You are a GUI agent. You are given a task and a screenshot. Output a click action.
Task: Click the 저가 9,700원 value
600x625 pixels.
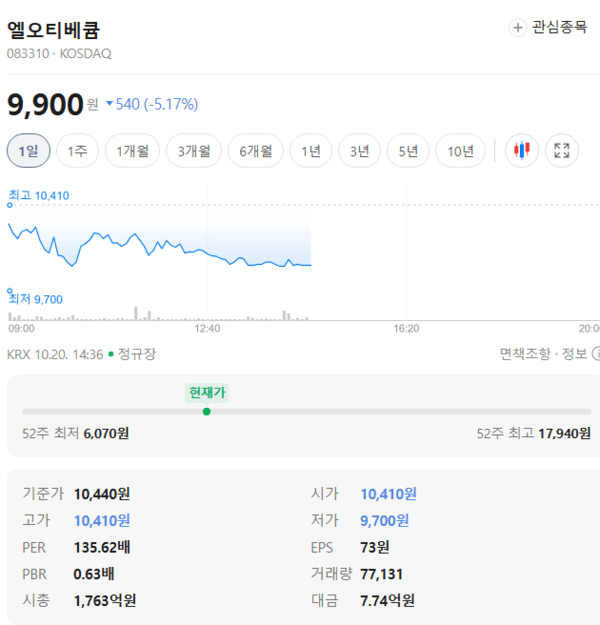click(x=384, y=521)
